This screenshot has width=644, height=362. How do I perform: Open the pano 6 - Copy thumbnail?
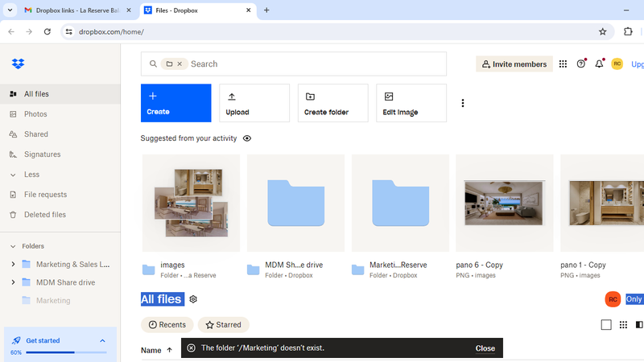click(x=504, y=202)
